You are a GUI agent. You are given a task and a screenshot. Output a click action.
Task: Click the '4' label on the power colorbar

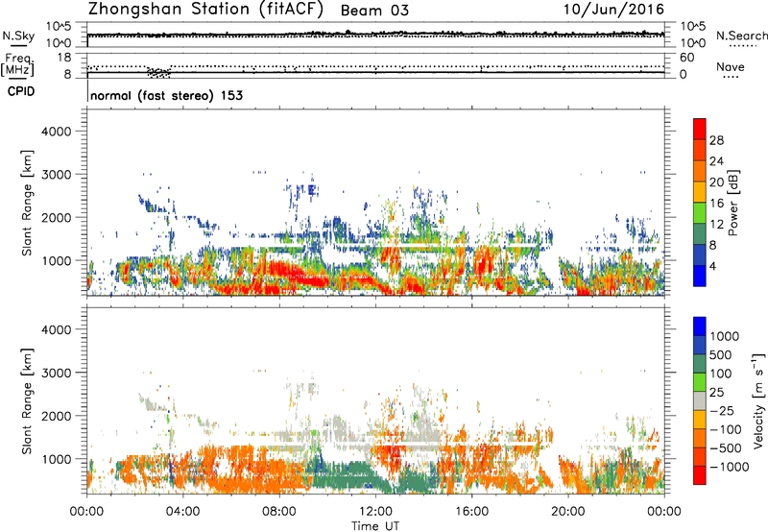pyautogui.click(x=712, y=267)
